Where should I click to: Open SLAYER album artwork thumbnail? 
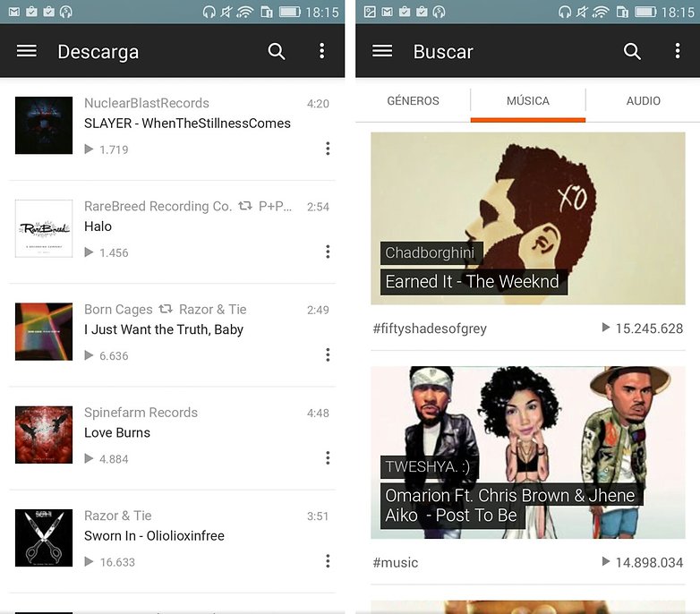[x=44, y=125]
